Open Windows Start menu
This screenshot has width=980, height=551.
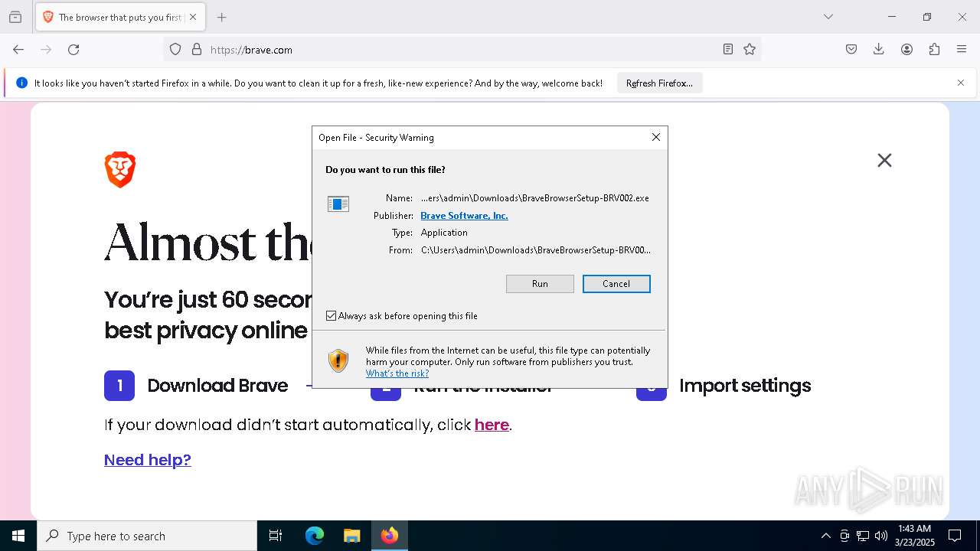[18, 536]
